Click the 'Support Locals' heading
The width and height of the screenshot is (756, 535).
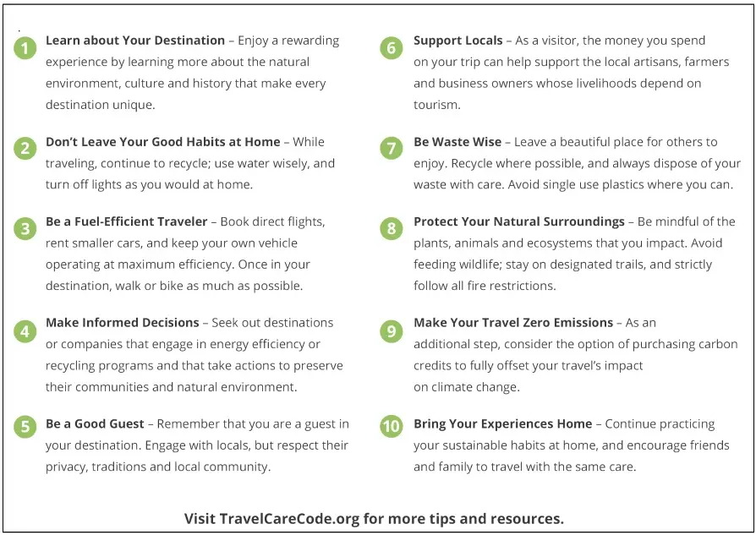(x=457, y=41)
